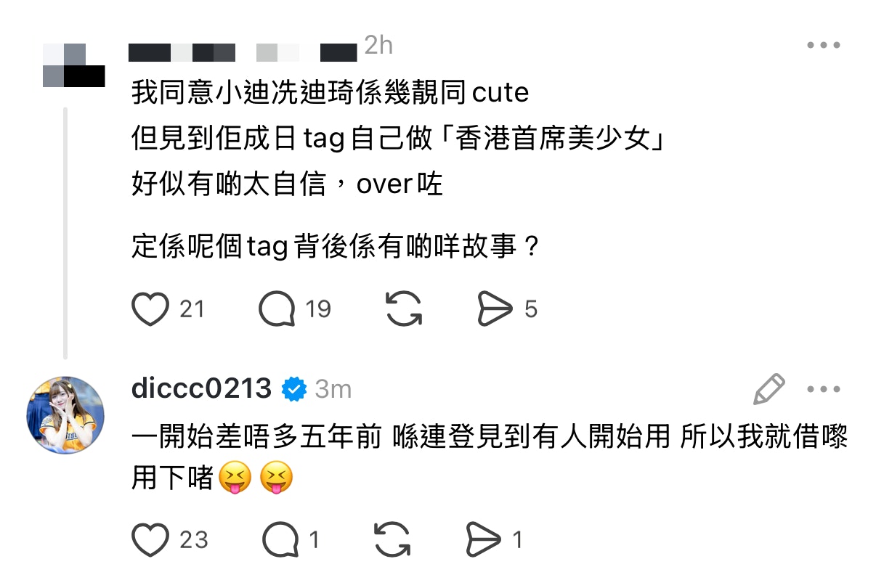The height and width of the screenshot is (588, 876).
Task: Open the blurred original poster's avatar
Action: [x=74, y=65]
